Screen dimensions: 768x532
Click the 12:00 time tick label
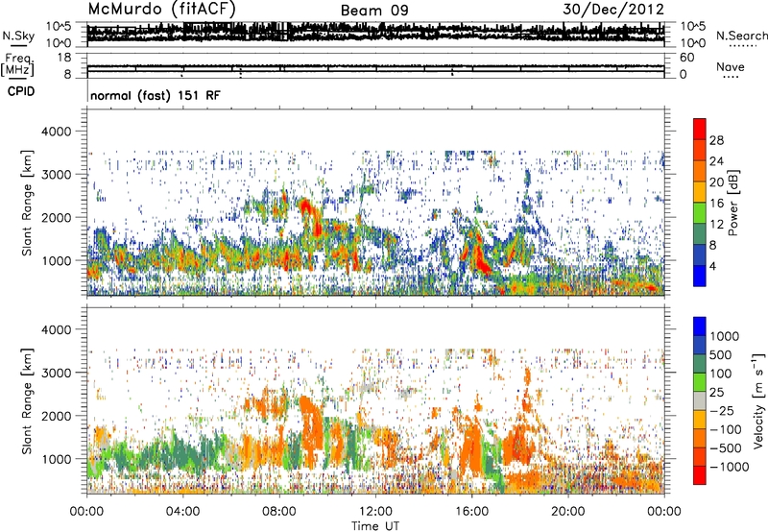375,512
